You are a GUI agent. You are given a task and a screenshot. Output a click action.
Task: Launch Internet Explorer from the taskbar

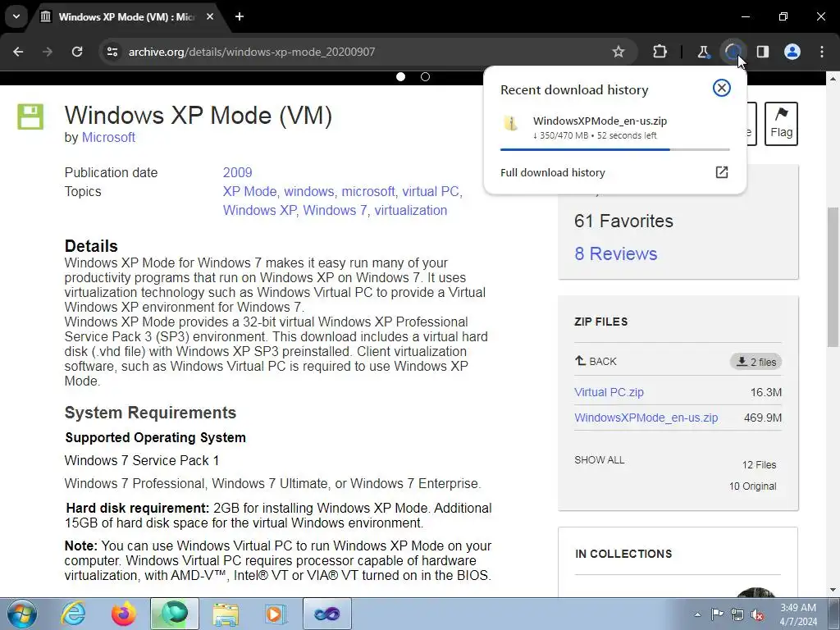click(x=73, y=614)
